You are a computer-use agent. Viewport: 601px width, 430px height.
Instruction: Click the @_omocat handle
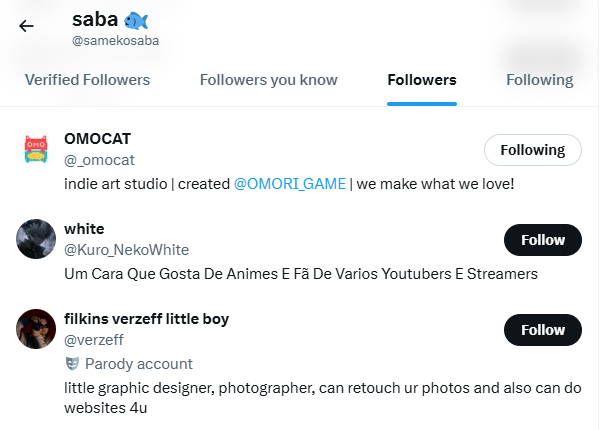coord(99,160)
